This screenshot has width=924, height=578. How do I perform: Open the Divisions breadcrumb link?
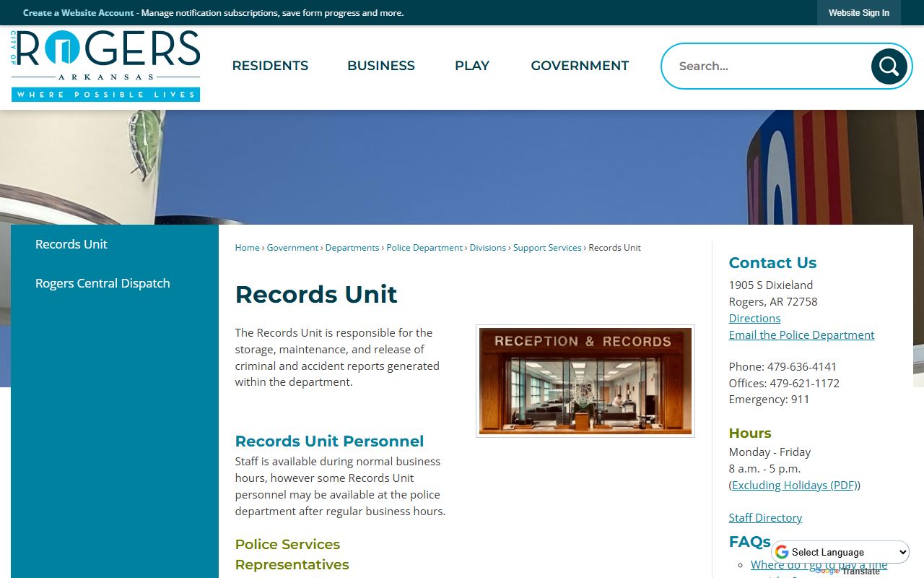coord(488,248)
